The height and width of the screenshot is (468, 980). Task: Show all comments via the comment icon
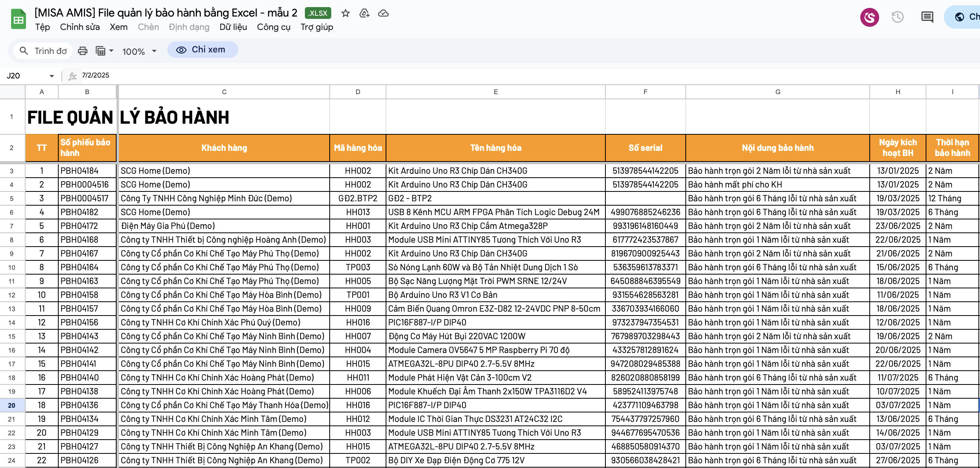(926, 17)
